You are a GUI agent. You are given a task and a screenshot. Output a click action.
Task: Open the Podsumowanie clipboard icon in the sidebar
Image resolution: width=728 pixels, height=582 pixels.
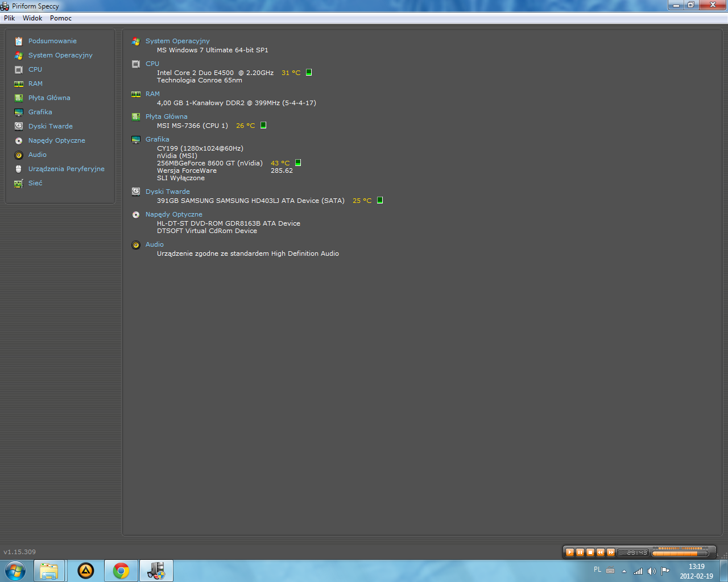point(19,41)
